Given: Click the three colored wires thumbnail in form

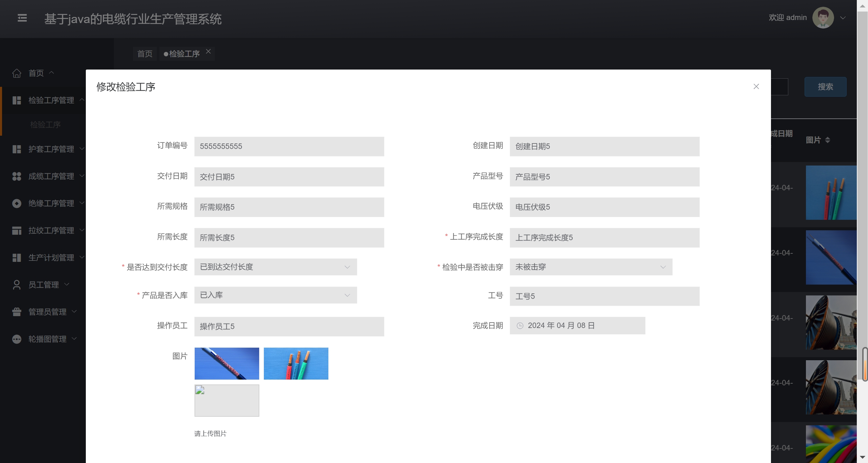Looking at the screenshot, I should click(296, 364).
